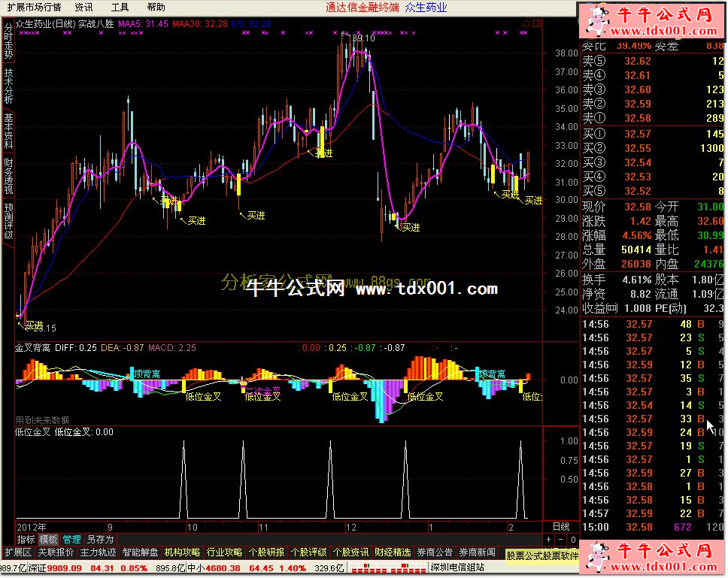
Task: Open the 个股资讯 tab
Action: pyautogui.click(x=350, y=552)
